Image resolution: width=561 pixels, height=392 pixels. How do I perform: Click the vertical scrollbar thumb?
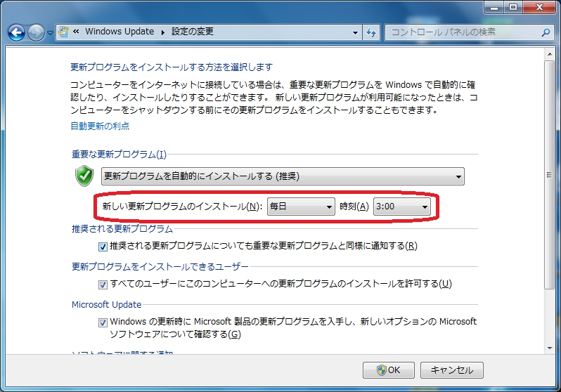coord(550,175)
